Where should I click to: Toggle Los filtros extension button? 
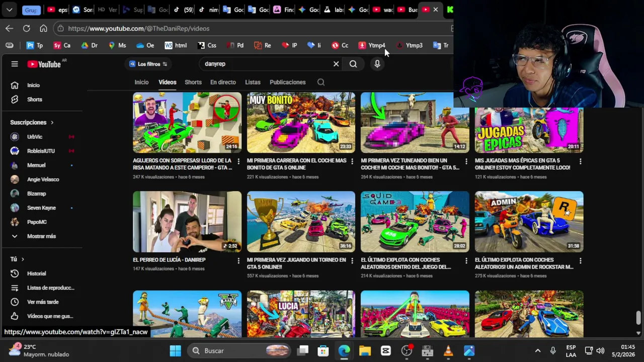click(148, 64)
